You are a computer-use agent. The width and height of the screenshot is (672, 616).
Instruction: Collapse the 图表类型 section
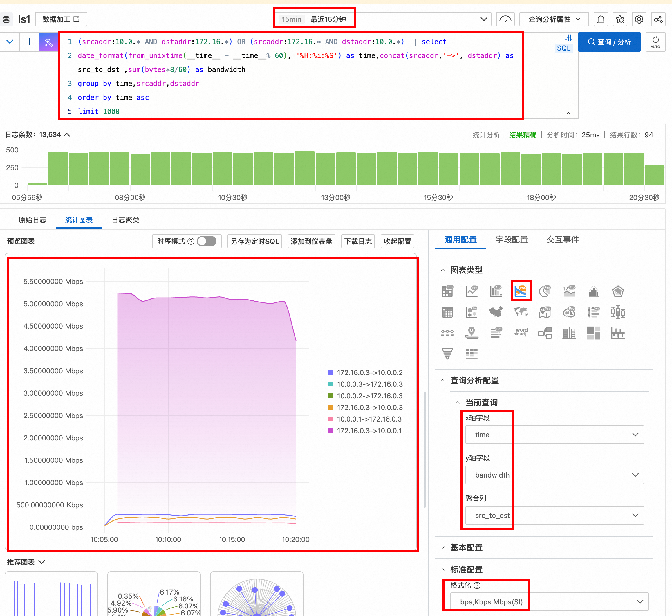point(443,270)
